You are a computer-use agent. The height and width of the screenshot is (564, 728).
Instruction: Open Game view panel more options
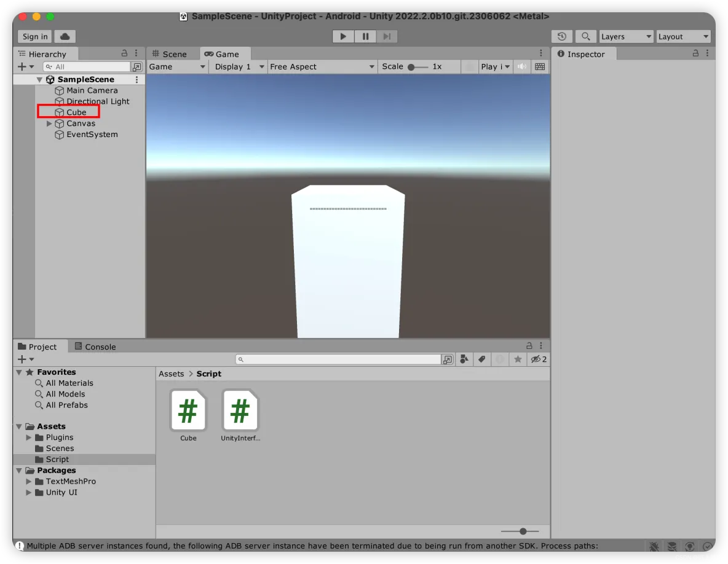point(541,53)
